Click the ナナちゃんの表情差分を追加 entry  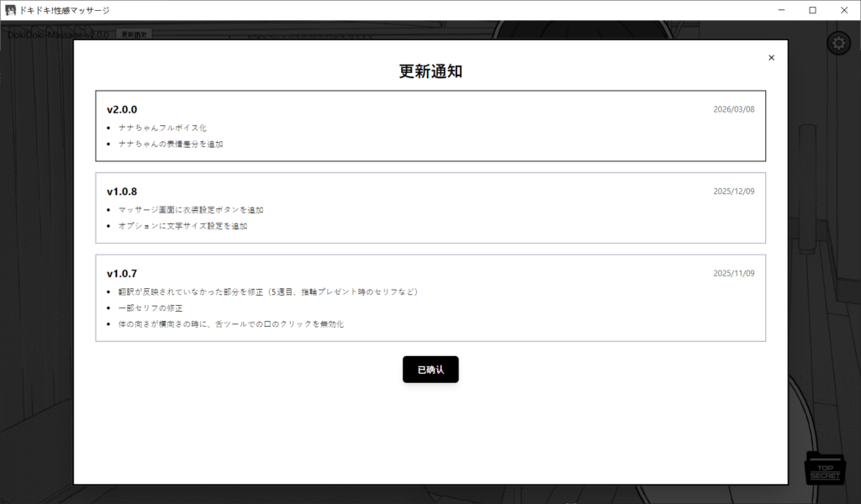click(x=171, y=144)
